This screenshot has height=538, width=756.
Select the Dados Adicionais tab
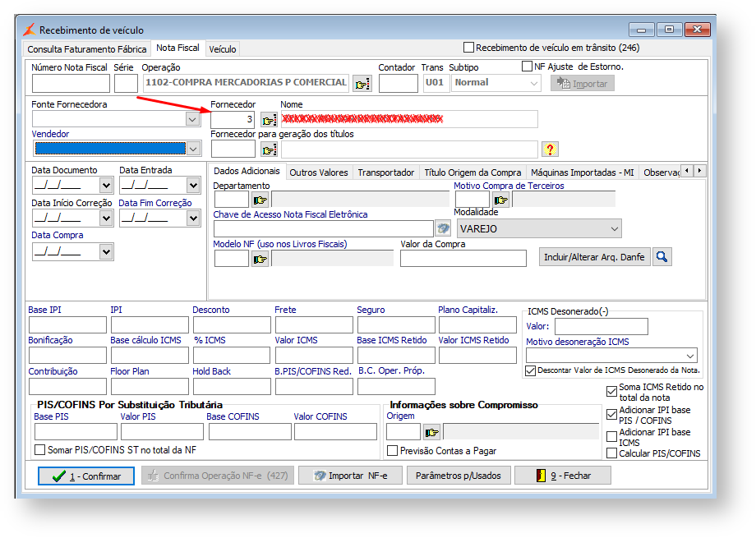pos(247,171)
